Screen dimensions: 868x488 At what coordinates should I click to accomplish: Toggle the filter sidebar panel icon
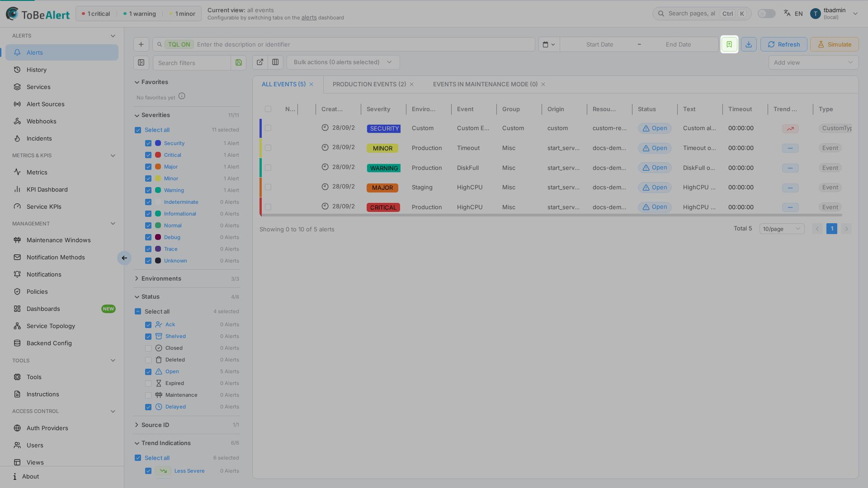coord(141,62)
